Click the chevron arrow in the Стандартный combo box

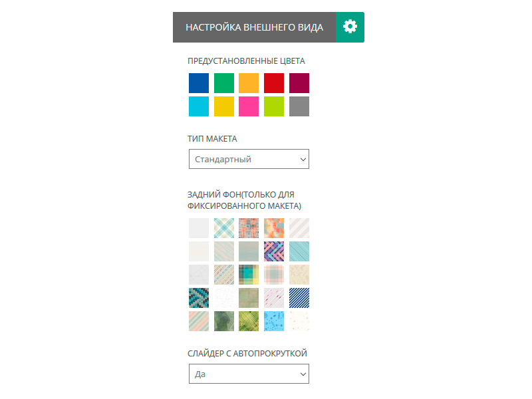coord(303,159)
